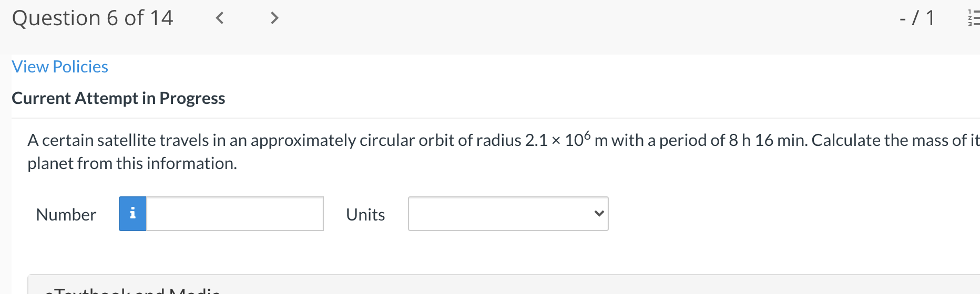Click the blue info icon beside Number
Screen dimensions: 980x294
tap(132, 214)
